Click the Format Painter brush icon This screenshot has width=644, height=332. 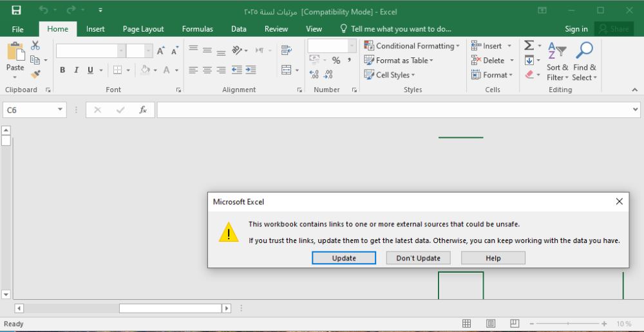[x=35, y=74]
